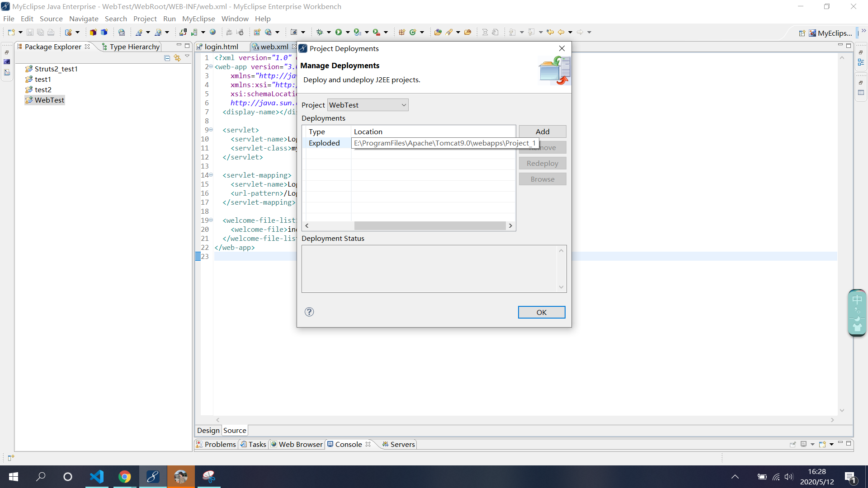The height and width of the screenshot is (488, 868).
Task: Open Google Chrome from the taskbar
Action: tap(125, 477)
